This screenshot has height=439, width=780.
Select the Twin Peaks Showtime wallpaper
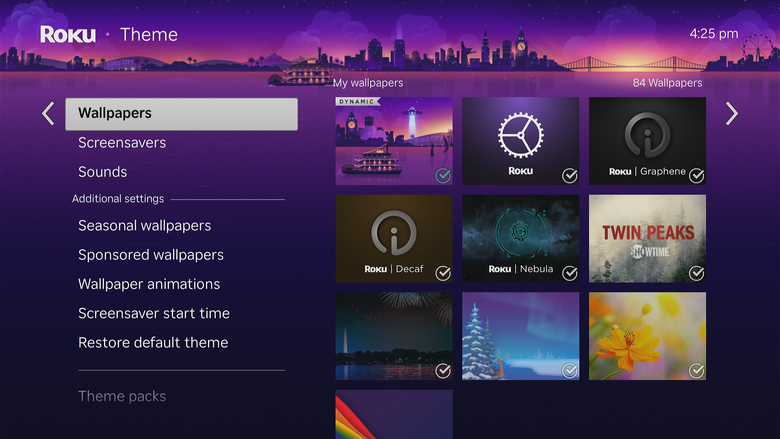[647, 239]
